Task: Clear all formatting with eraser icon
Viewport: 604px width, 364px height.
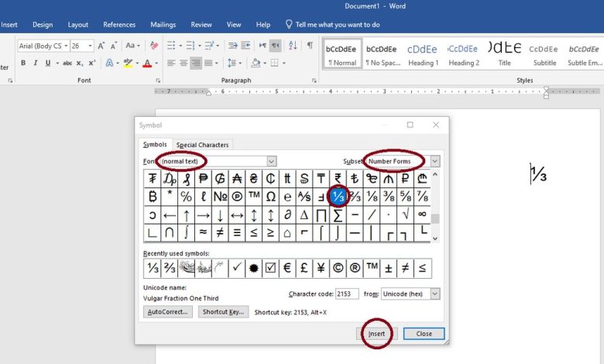Action: pyautogui.click(x=154, y=46)
